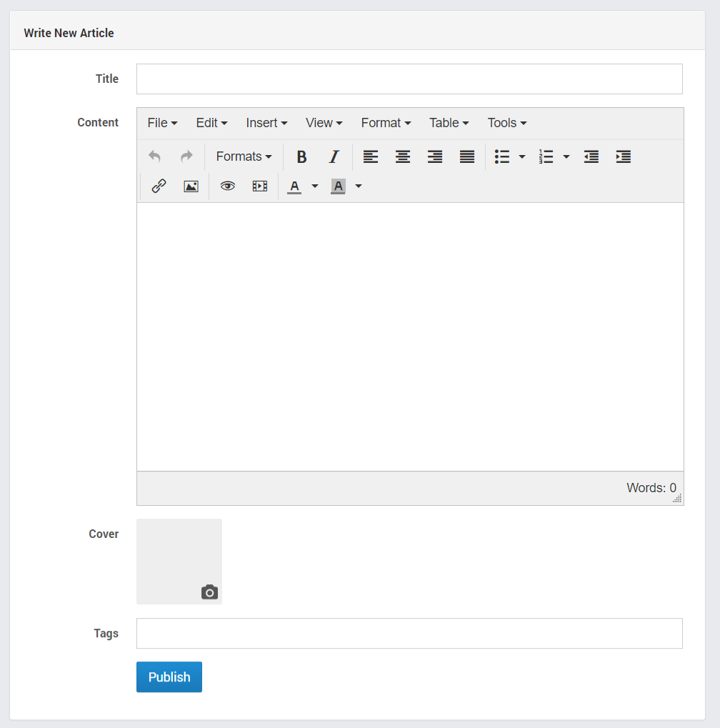Align text right
The image size is (720, 728).
click(435, 156)
